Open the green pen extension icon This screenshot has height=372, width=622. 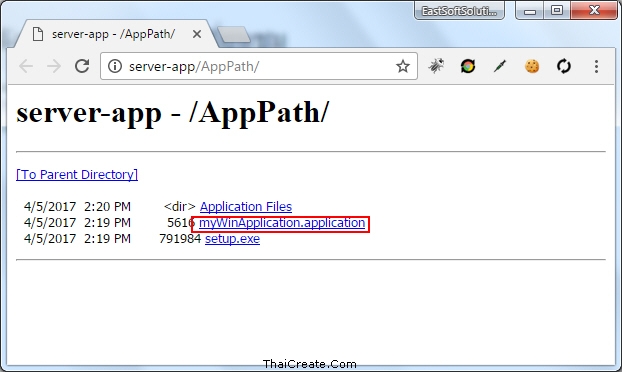[500, 66]
